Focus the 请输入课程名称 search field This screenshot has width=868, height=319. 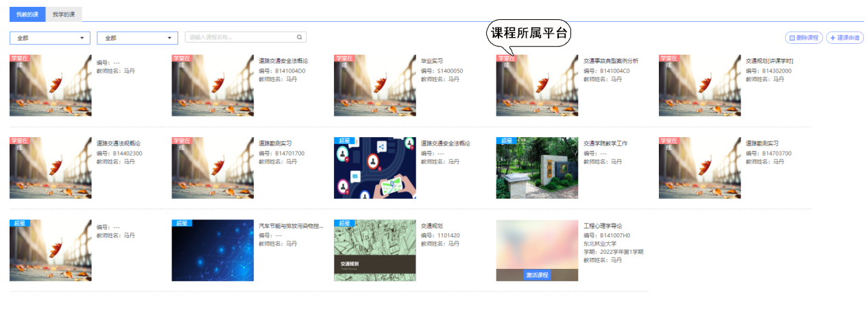coord(240,38)
